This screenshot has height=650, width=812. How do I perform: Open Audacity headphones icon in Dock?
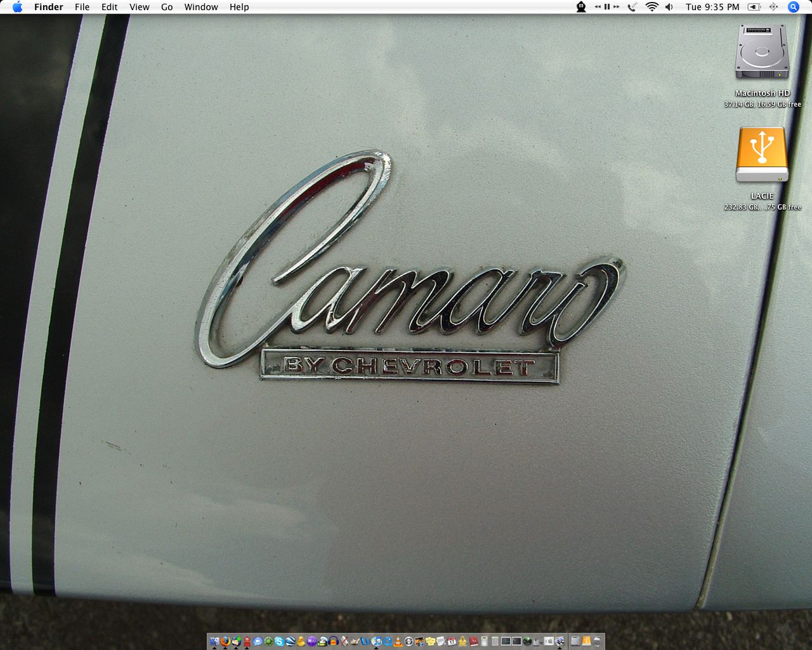pos(333,641)
